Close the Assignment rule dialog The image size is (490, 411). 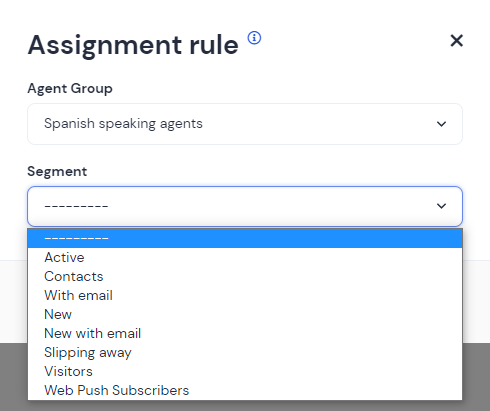(x=456, y=41)
